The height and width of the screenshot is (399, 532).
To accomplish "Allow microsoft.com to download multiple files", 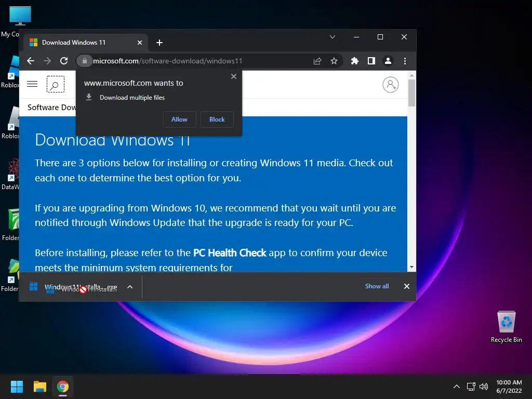I will coord(179,119).
